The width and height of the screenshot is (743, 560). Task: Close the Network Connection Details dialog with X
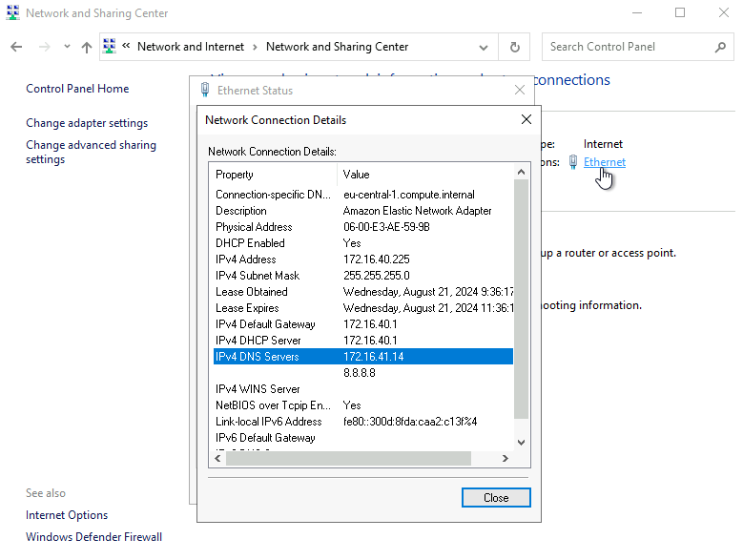(526, 119)
